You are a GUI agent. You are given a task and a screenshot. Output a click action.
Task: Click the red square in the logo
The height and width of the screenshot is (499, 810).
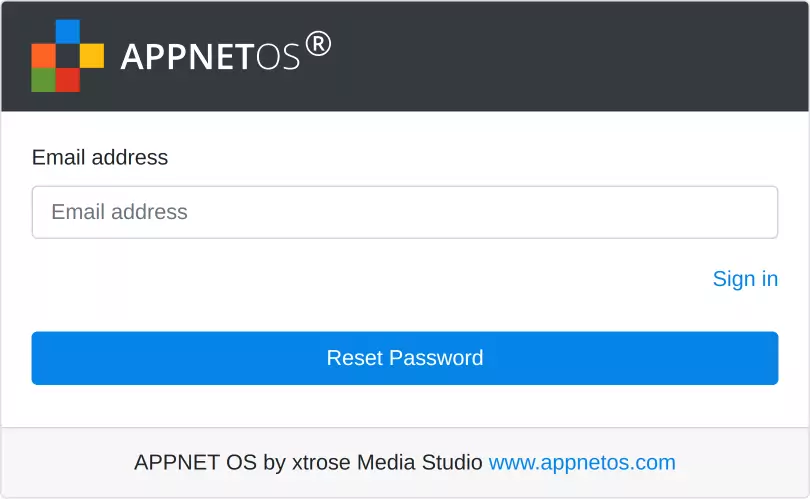67,79
